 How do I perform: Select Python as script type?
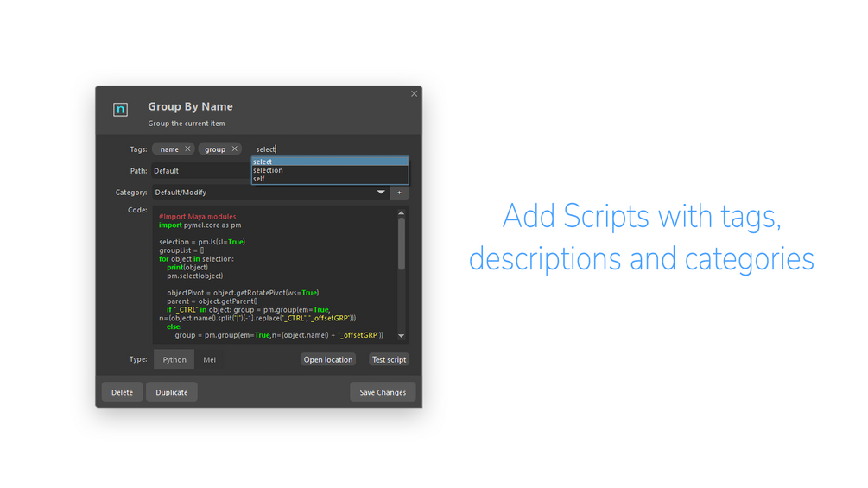coord(174,359)
